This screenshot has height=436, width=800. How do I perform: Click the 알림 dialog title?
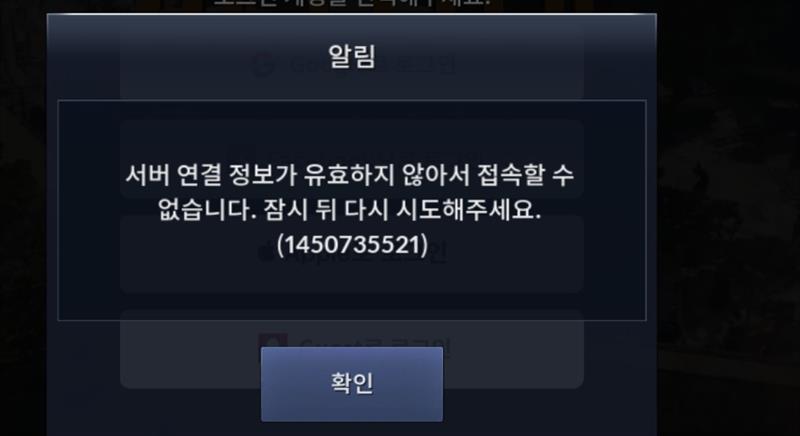tap(352, 56)
